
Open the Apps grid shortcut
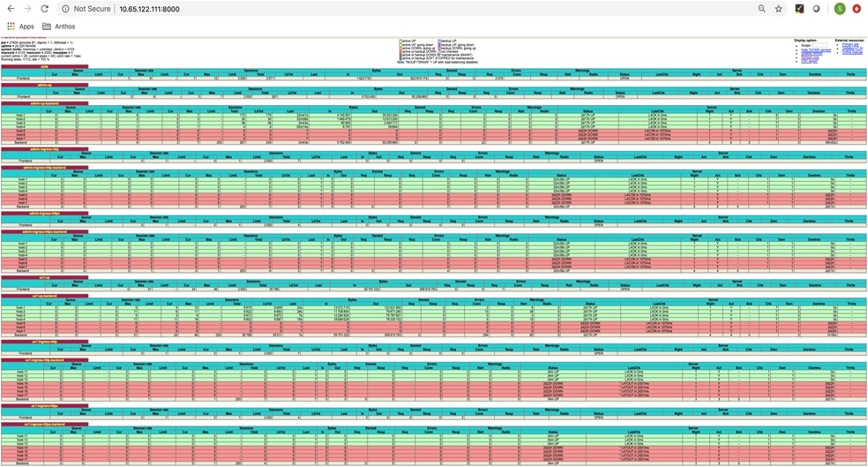20,26
